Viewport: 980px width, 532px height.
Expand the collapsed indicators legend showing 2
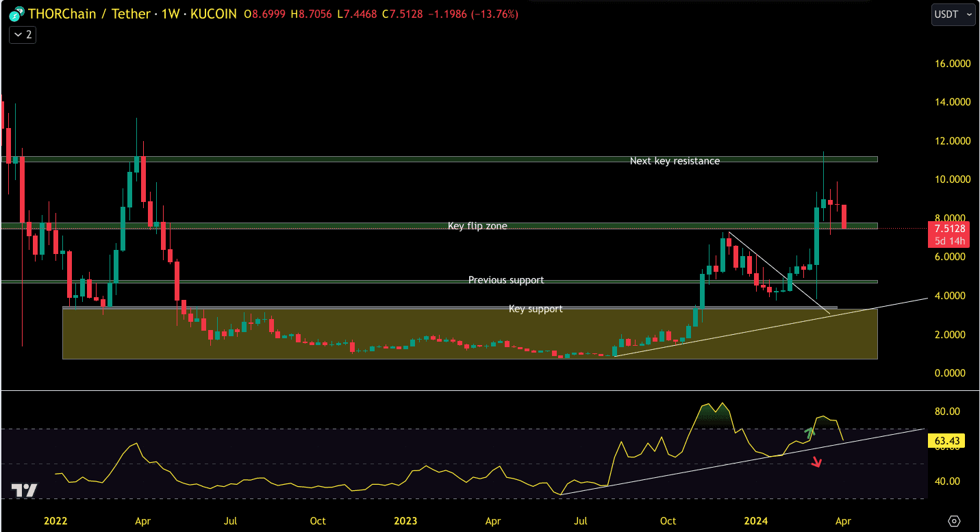(23, 35)
